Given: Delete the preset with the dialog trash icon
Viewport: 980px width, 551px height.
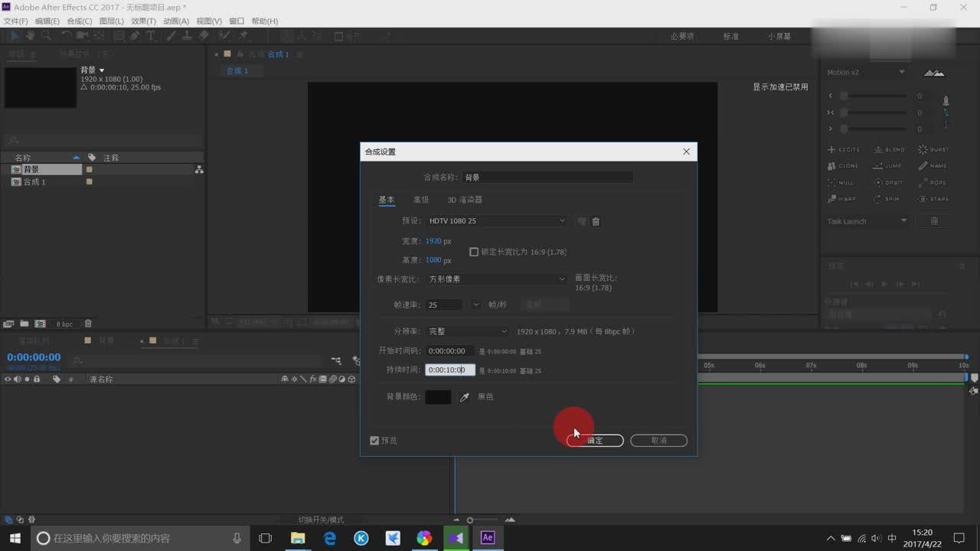Looking at the screenshot, I should (596, 221).
